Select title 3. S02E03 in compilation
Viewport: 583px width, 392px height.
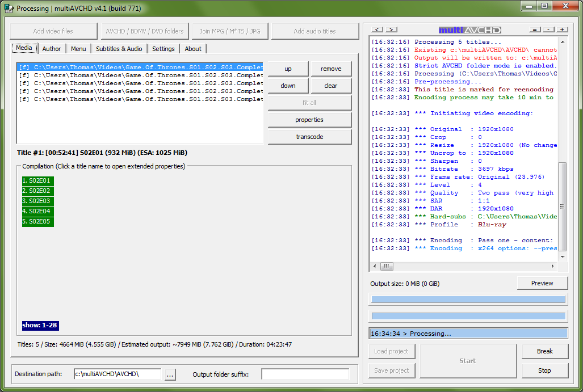37,201
